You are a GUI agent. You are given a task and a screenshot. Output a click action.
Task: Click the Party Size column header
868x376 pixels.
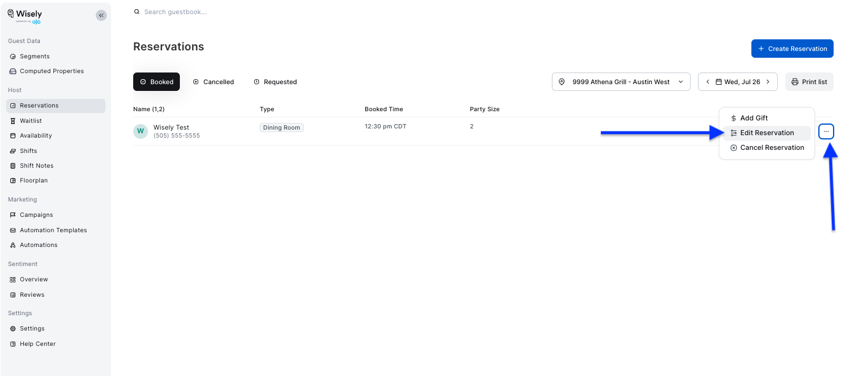pyautogui.click(x=484, y=109)
